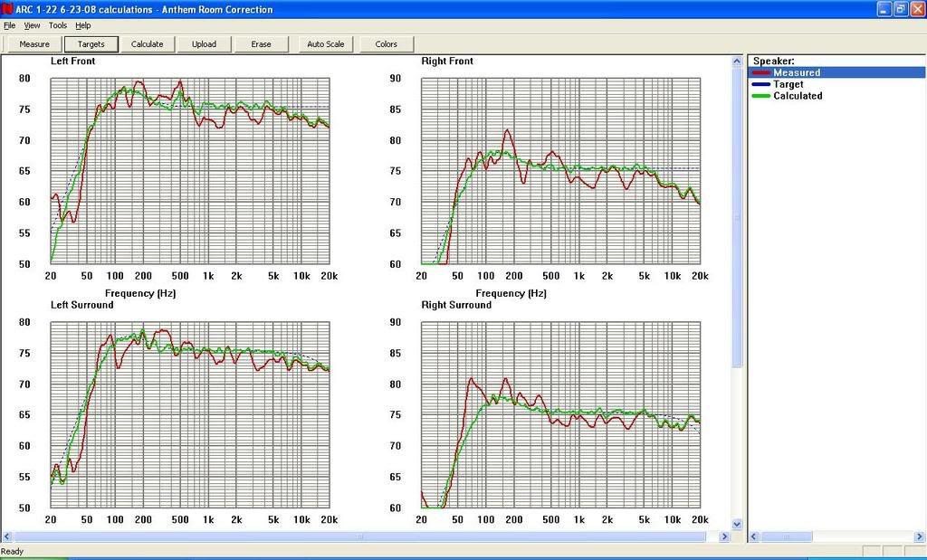The height and width of the screenshot is (560, 927).
Task: Click the horizontal scrollbar left arrow
Action: (8, 536)
